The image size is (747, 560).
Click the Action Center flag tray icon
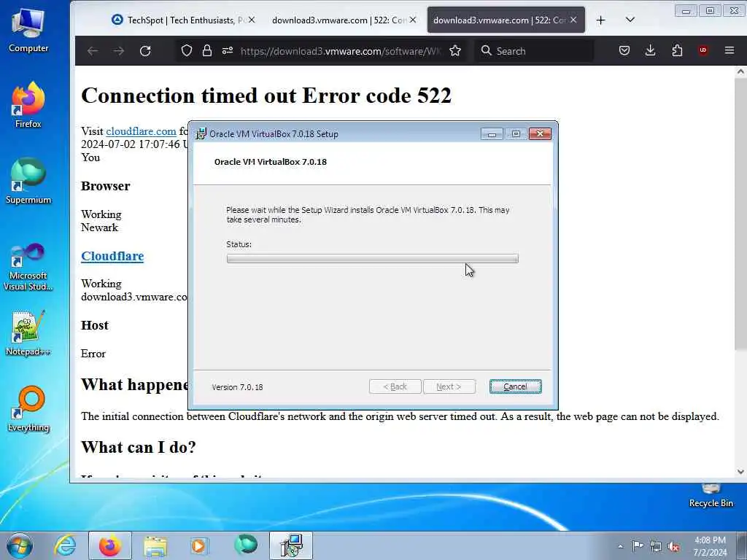(638, 545)
